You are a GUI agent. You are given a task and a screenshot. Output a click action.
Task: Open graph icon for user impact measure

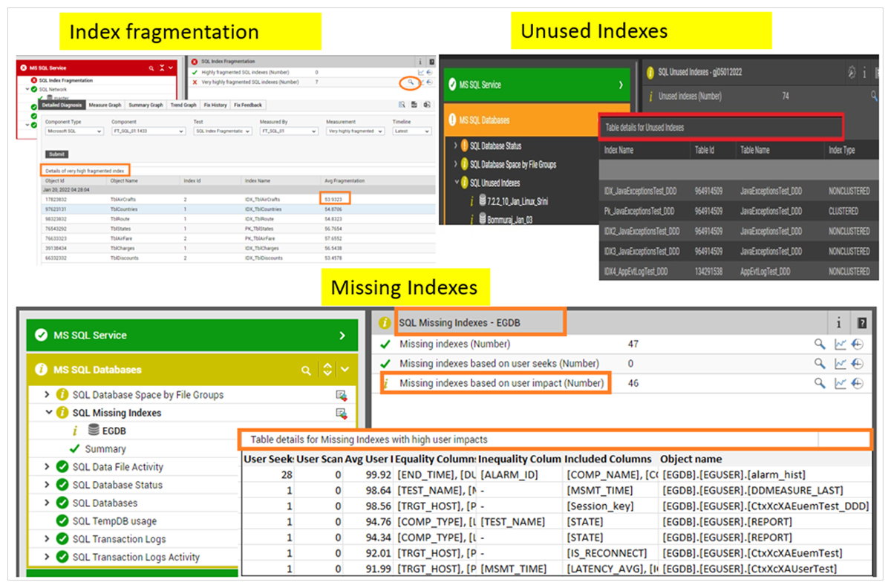pyautogui.click(x=840, y=383)
